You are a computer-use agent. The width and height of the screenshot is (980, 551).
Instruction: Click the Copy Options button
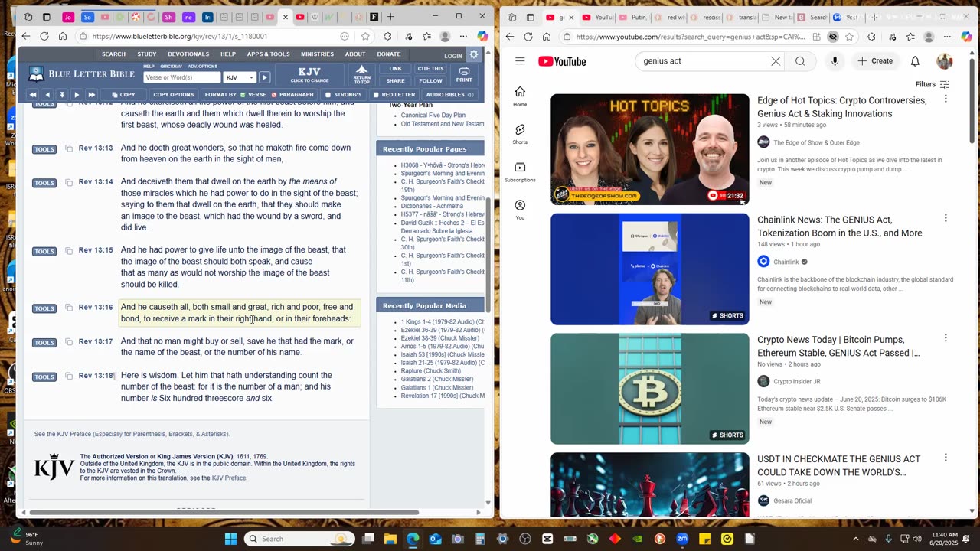point(173,95)
